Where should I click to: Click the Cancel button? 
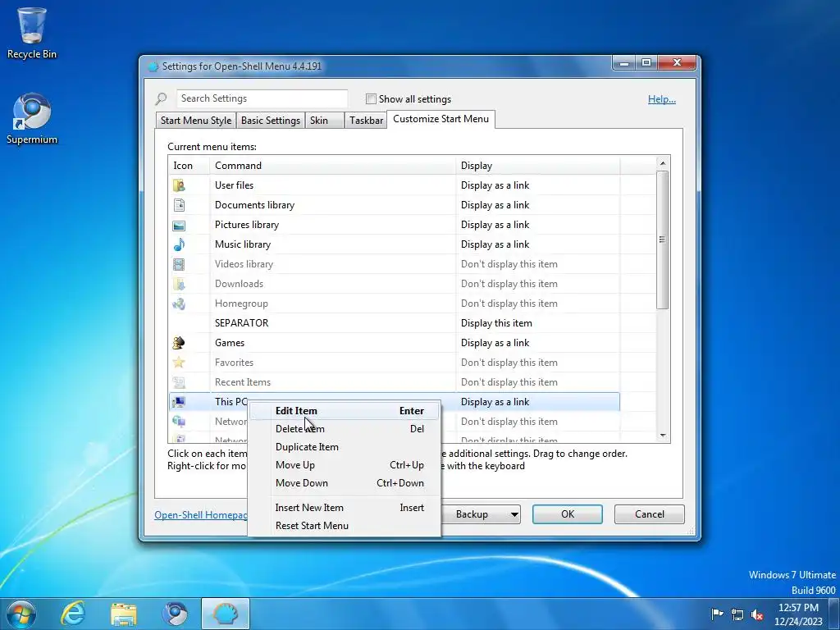[650, 514]
